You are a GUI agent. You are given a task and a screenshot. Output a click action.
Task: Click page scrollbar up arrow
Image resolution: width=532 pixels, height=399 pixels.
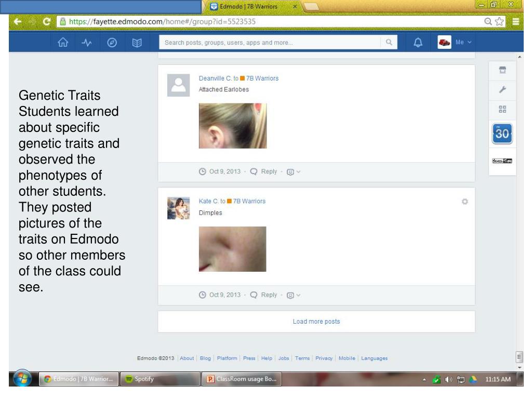coord(520,57)
